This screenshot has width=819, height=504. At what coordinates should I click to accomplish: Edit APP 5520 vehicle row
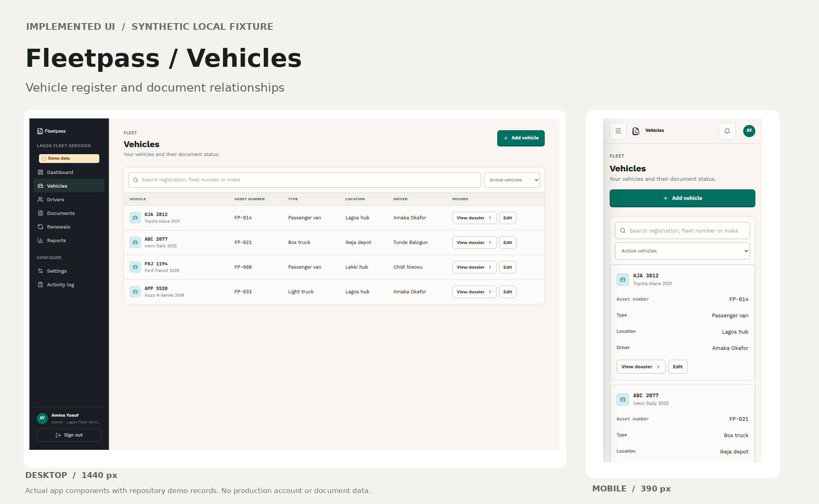pyautogui.click(x=507, y=292)
